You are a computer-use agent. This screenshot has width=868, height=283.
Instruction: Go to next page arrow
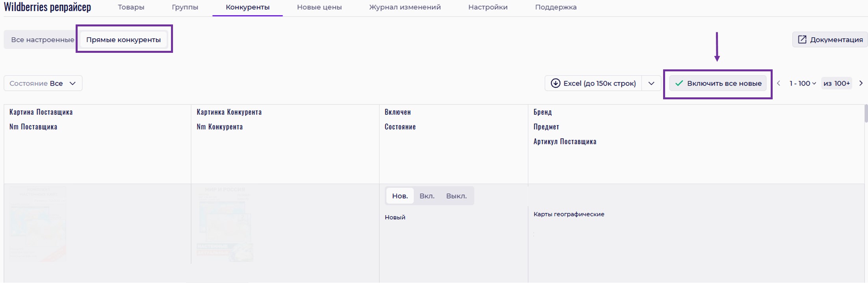(861, 83)
